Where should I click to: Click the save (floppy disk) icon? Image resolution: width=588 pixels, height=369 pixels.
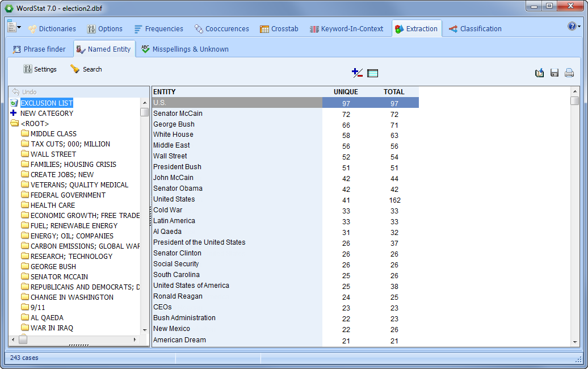(x=555, y=73)
